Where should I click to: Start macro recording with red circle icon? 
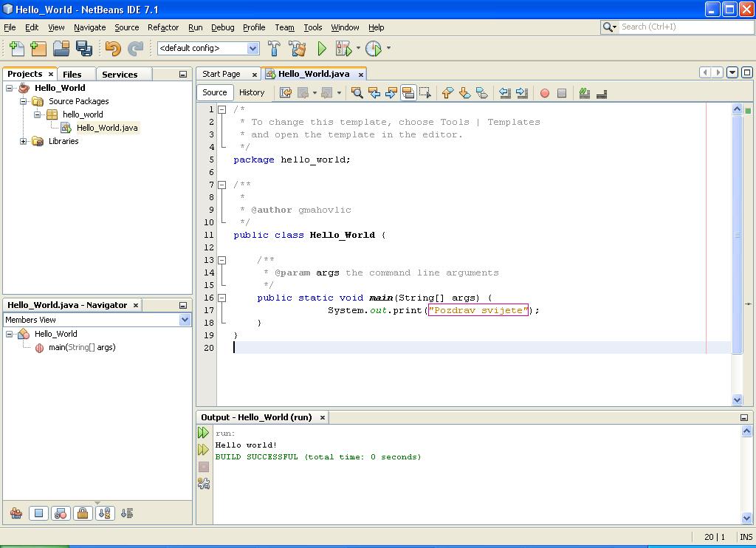pos(545,93)
